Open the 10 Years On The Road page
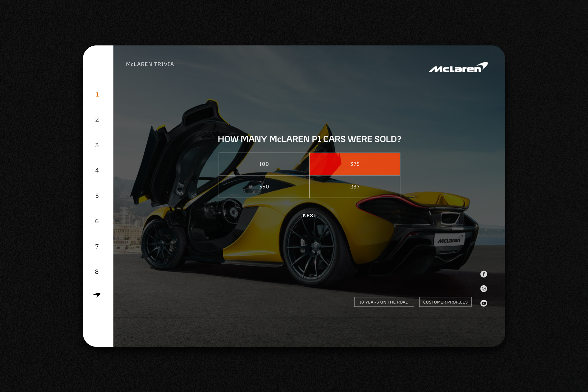This screenshot has width=588, height=392. 384,302
